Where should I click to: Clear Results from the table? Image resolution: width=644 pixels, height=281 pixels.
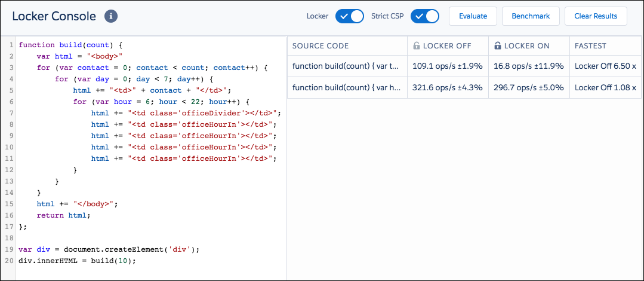[x=596, y=16]
